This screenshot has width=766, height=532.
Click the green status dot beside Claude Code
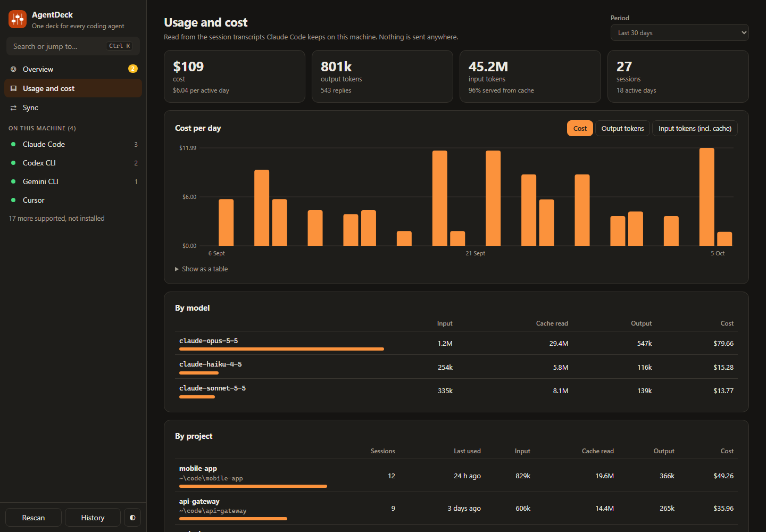(13, 144)
